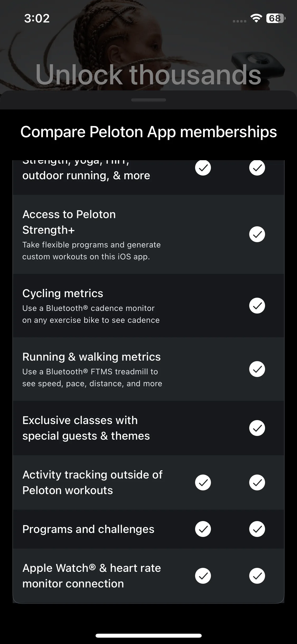The image size is (297, 644).
Task: Select the Cycling metrics feature title
Action: click(63, 293)
